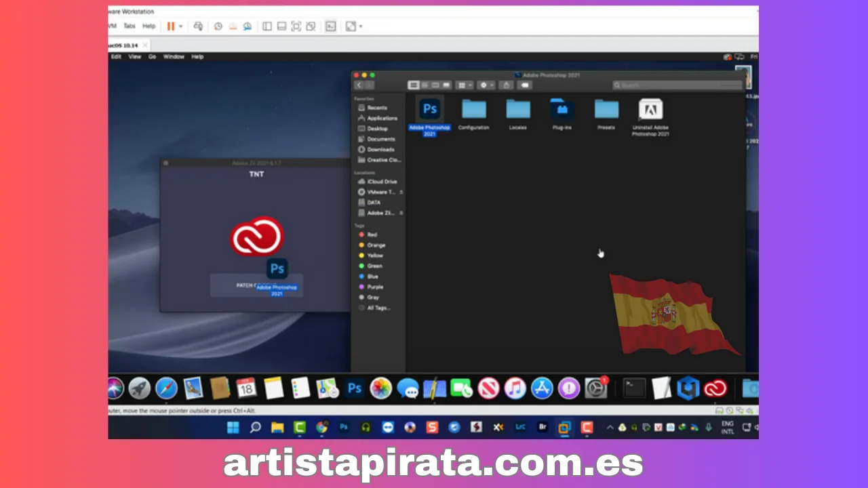
Task: Open Terminal from the macOS Dock
Action: click(635, 388)
